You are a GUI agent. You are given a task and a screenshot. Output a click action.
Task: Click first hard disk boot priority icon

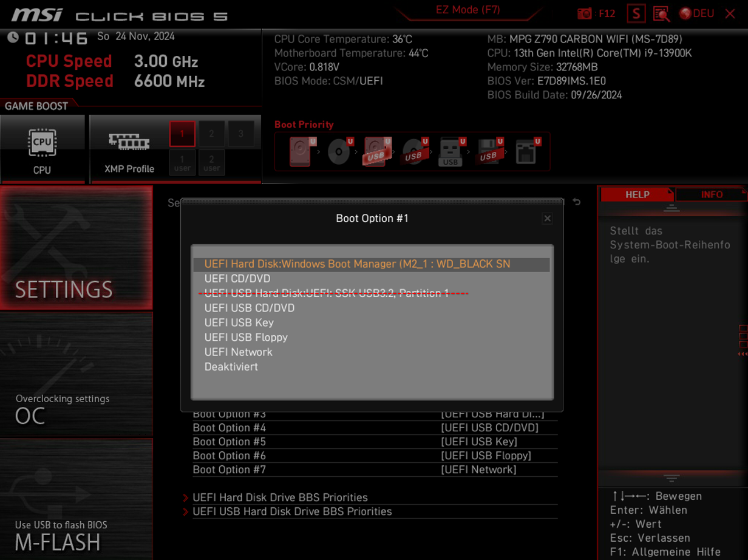pyautogui.click(x=302, y=151)
